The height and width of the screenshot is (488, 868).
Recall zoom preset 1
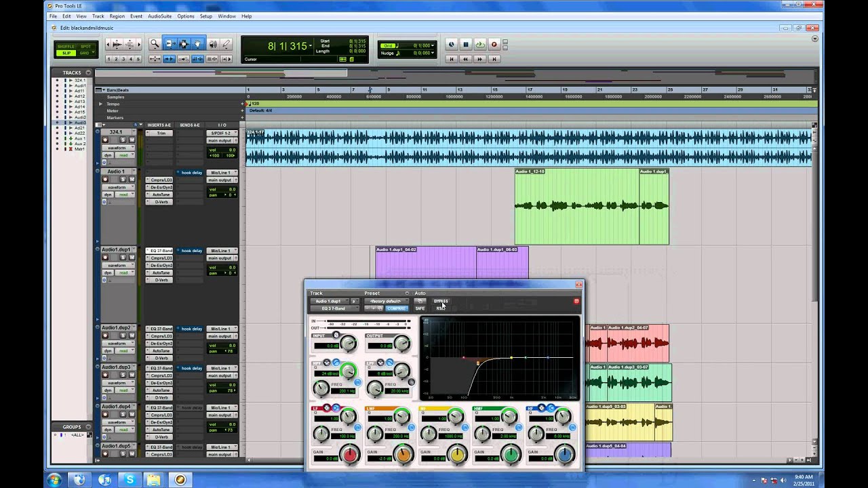pyautogui.click(x=109, y=59)
